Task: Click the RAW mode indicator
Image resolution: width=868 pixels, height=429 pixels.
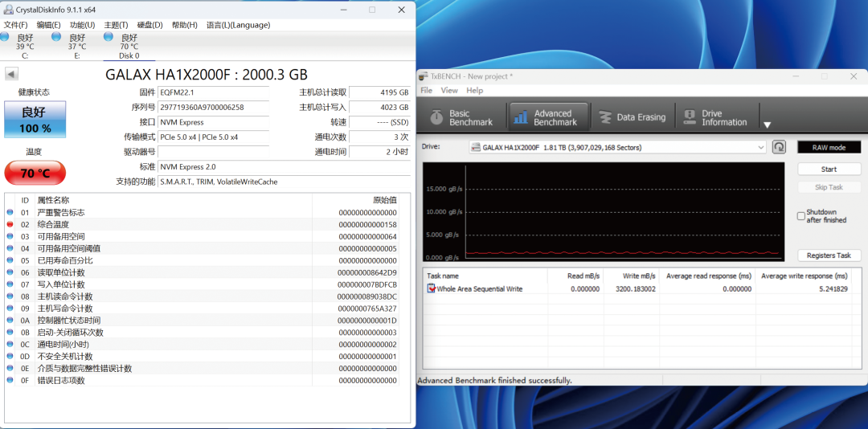Action: coord(829,147)
